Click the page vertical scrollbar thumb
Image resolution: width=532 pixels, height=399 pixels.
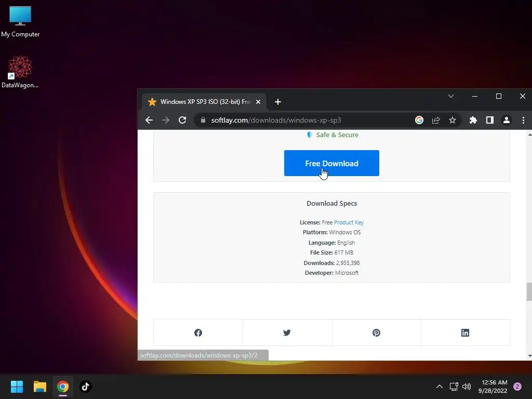(x=529, y=291)
